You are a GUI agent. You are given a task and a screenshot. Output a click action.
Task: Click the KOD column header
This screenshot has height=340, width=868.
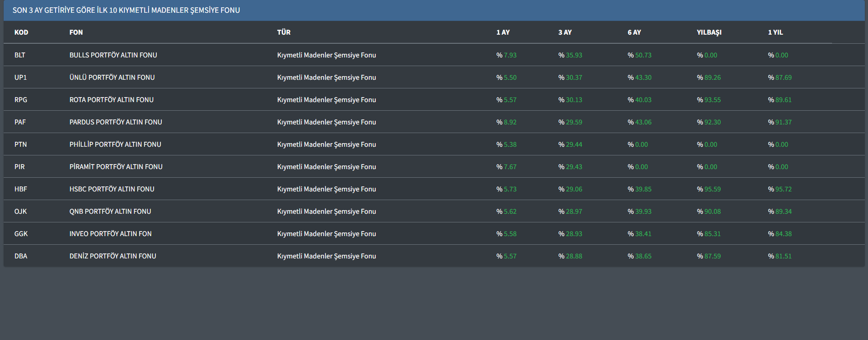tap(21, 32)
